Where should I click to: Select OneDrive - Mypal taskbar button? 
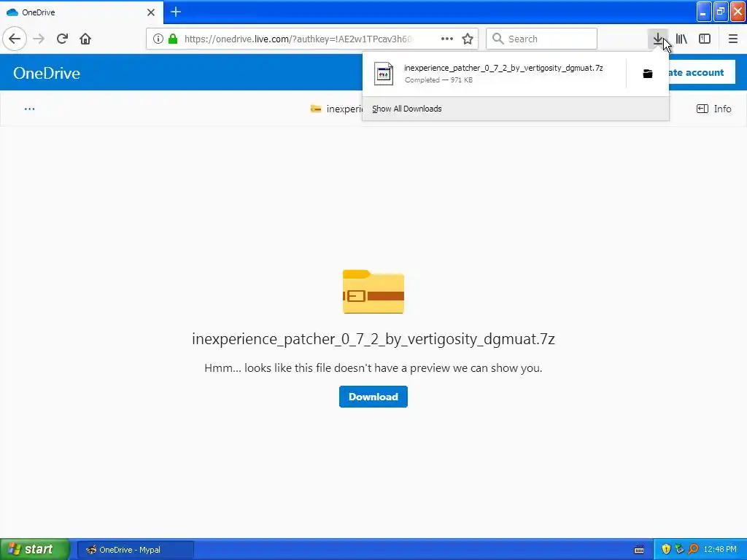(x=135, y=550)
